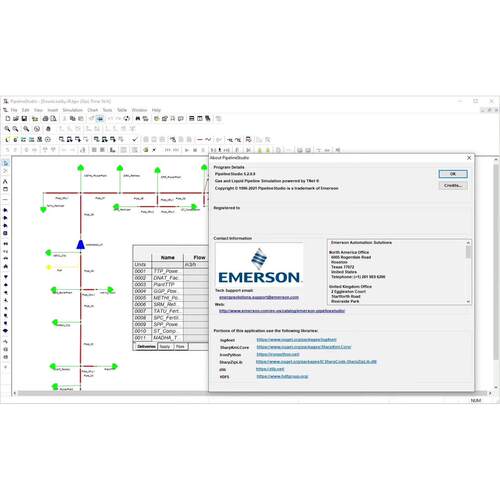Click the downward triangle icon in left palette
This screenshot has height=500, width=500.
pyautogui.click(x=5, y=277)
